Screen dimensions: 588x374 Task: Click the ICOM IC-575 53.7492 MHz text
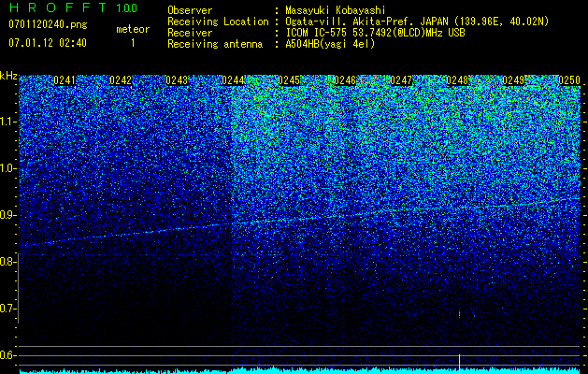click(x=375, y=33)
